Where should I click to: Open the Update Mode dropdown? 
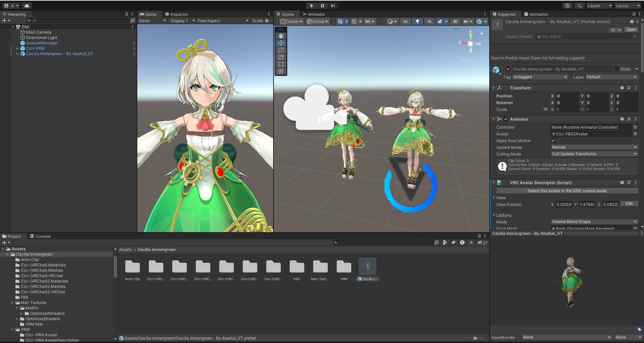(594, 147)
